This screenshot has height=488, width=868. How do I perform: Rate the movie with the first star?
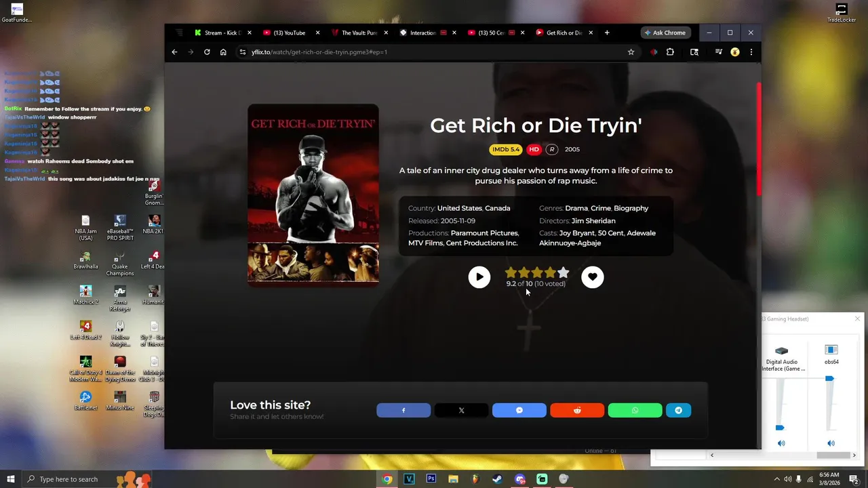tap(511, 272)
